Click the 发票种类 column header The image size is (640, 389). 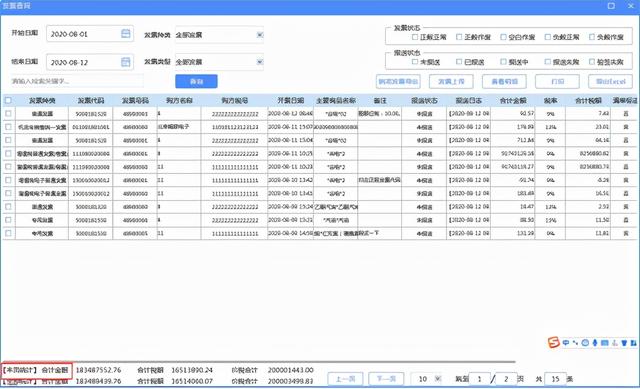pos(42,100)
